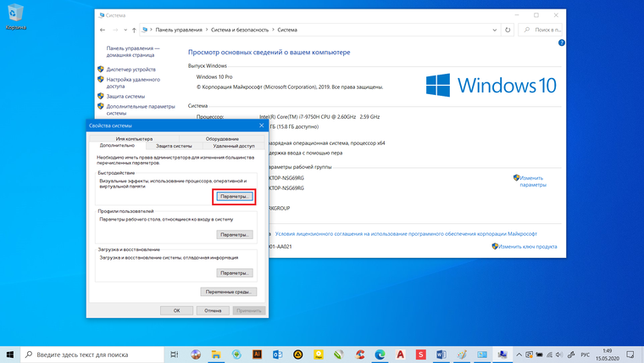Viewport: 644px width, 363px height.
Task: Open Recycle Bin desktop icon
Action: click(x=15, y=17)
